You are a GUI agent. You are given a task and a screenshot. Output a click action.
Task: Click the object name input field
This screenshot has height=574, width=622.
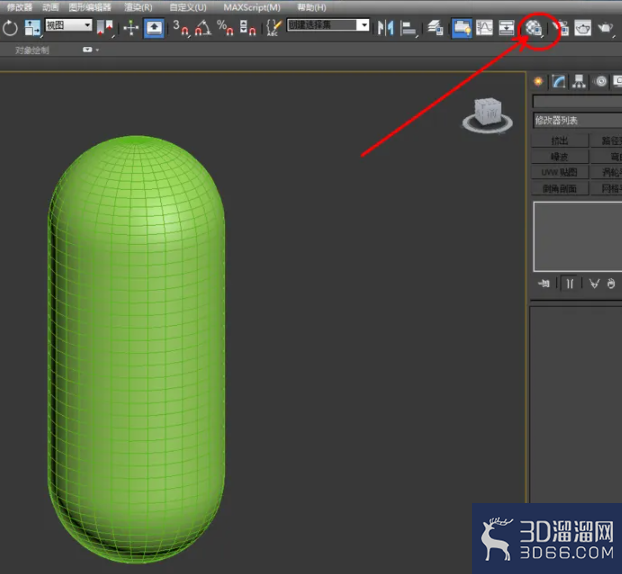(577, 101)
